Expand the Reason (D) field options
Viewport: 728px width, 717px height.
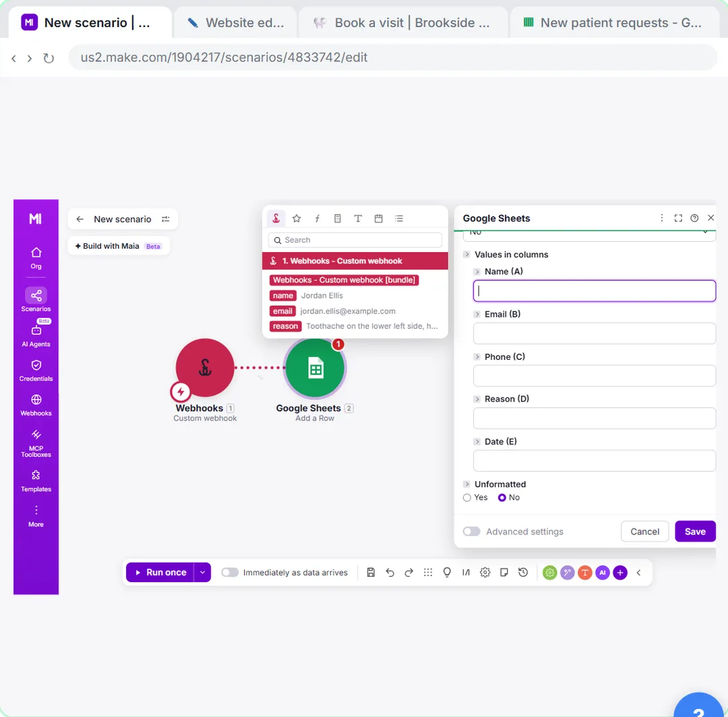[477, 399]
